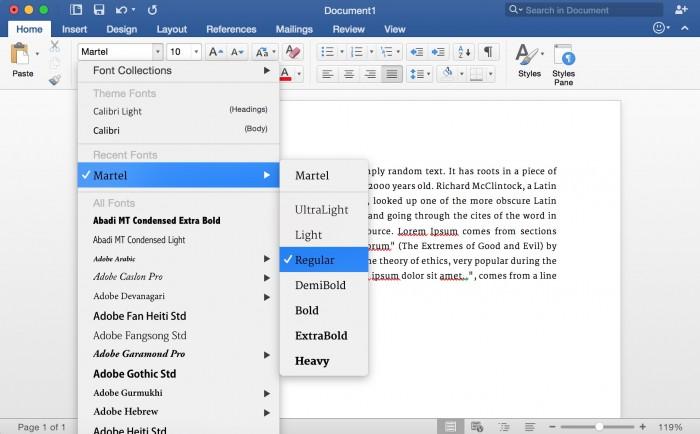
Task: Click the Search in Document field
Action: (x=584, y=10)
